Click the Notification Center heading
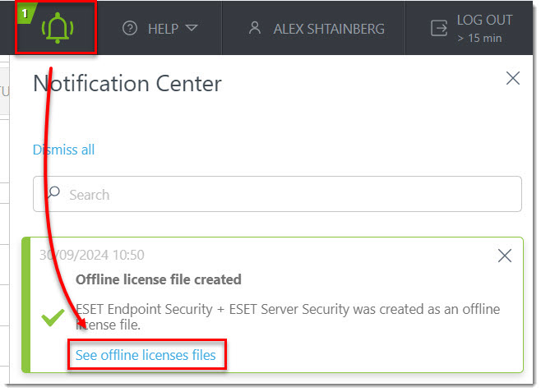 (127, 84)
